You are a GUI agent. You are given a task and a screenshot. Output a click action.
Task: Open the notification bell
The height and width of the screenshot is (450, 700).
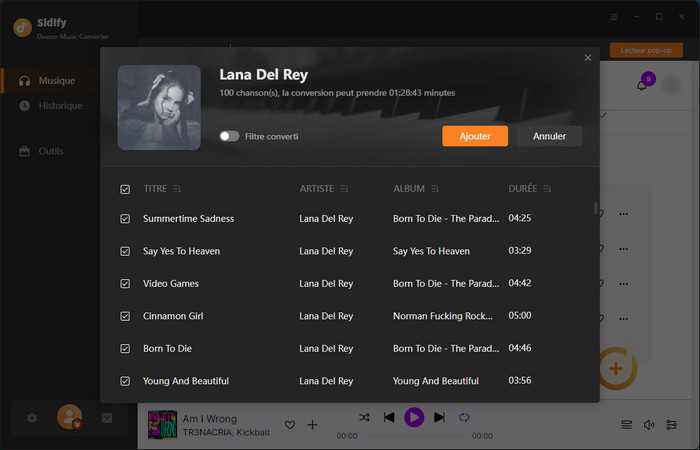[x=642, y=85]
